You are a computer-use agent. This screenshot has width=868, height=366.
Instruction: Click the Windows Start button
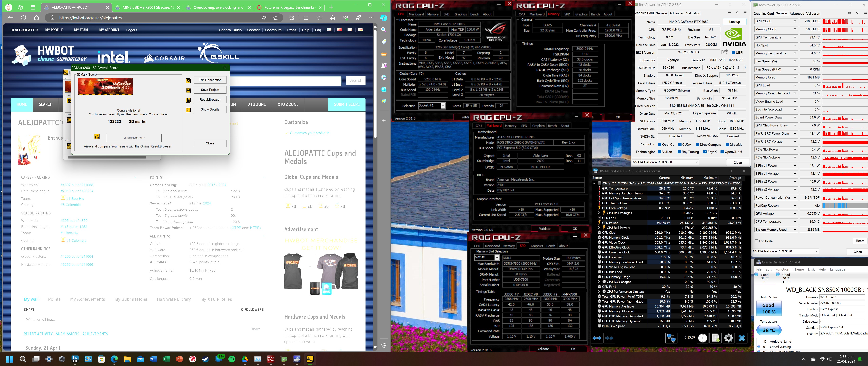tap(9, 359)
